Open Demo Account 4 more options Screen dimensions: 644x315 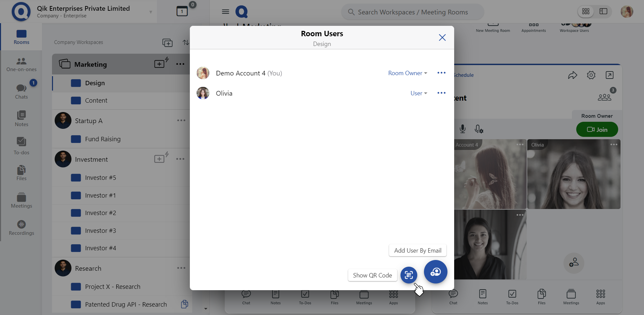click(441, 73)
